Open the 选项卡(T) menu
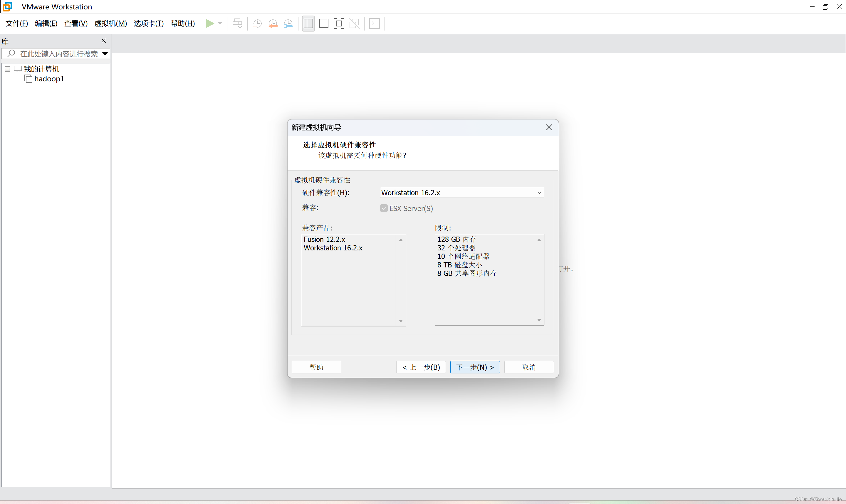846x504 pixels. (148, 23)
